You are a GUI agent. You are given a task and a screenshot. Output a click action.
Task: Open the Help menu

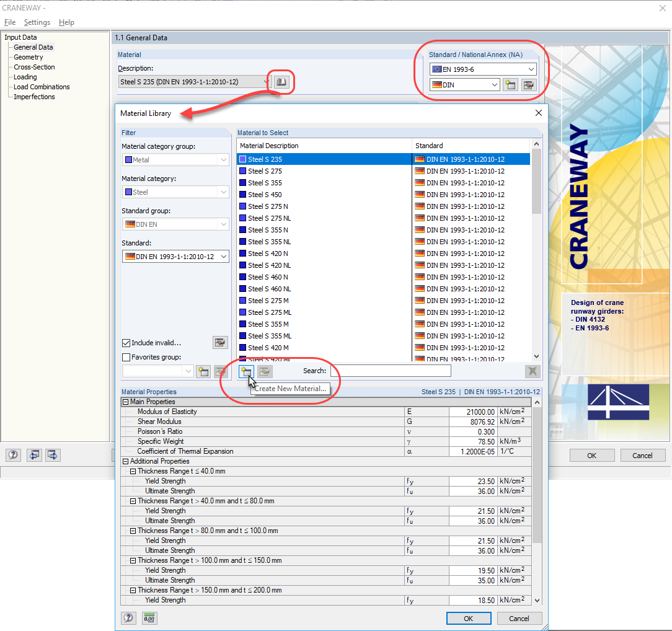point(66,22)
